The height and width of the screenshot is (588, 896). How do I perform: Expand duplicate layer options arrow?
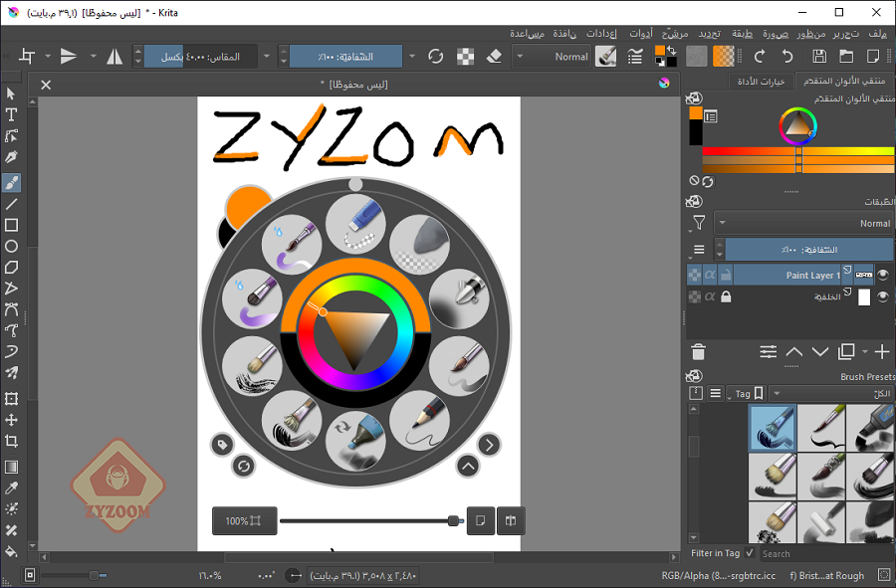coord(864,351)
